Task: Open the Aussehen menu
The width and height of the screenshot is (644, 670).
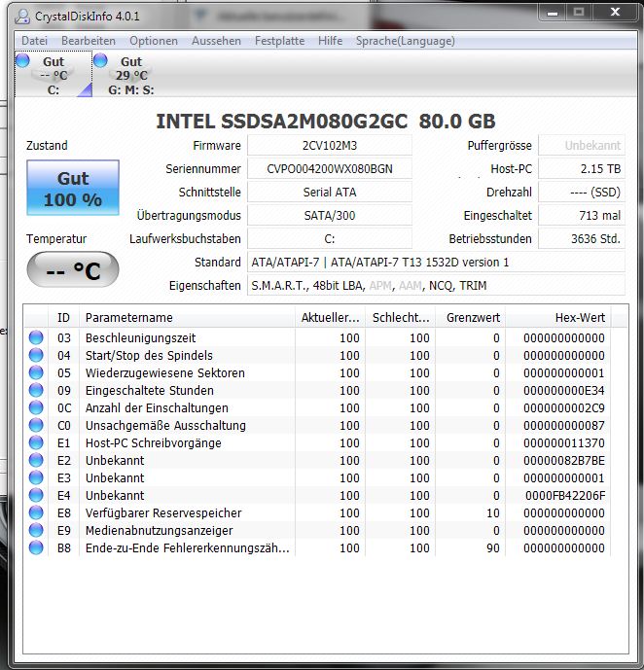Action: (x=216, y=41)
